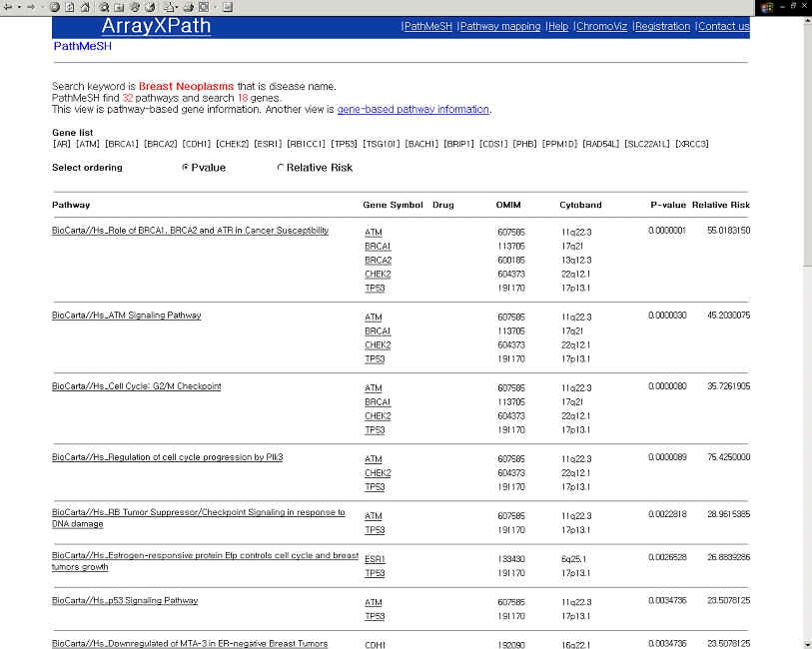
Task: Click the vertical scrollbar down arrow
Action: 807,644
